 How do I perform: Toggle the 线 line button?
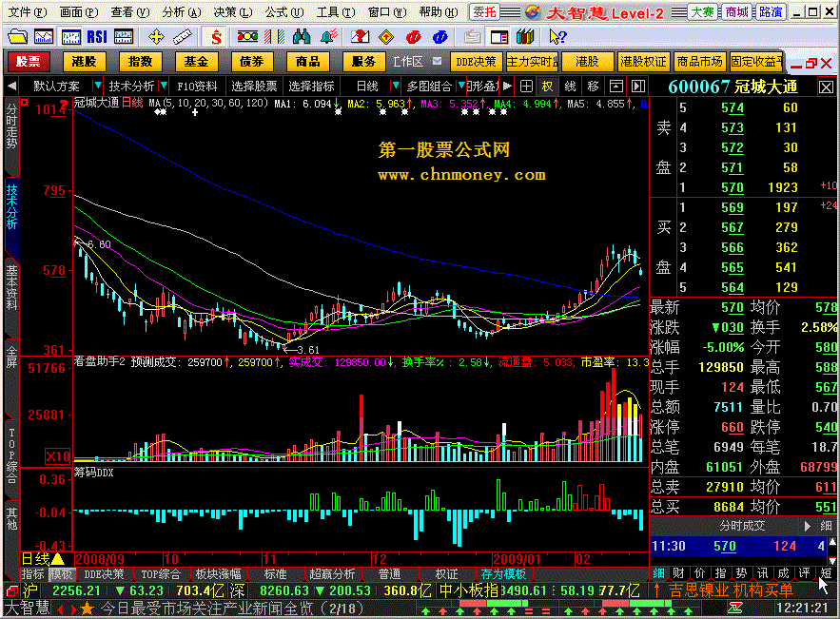point(570,87)
